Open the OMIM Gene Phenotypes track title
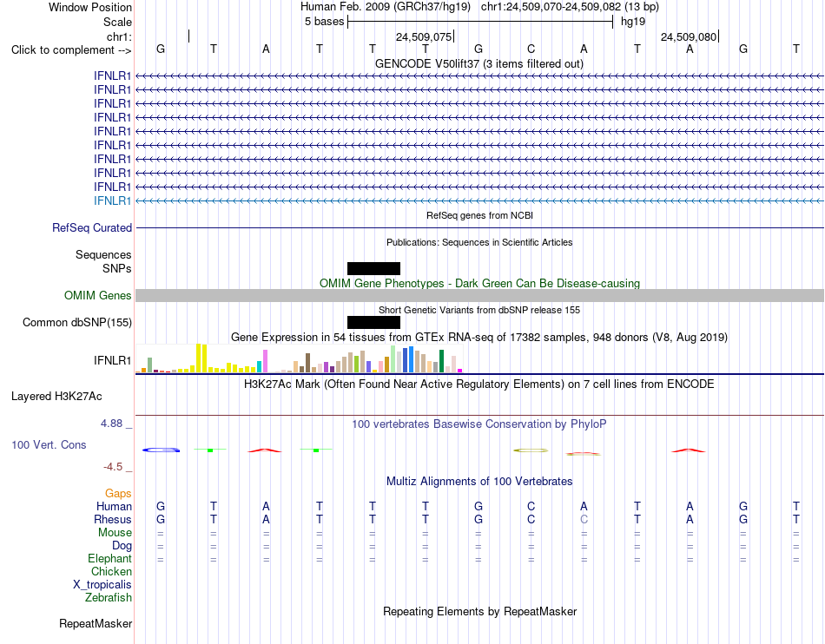The height and width of the screenshot is (644, 825). [479, 283]
